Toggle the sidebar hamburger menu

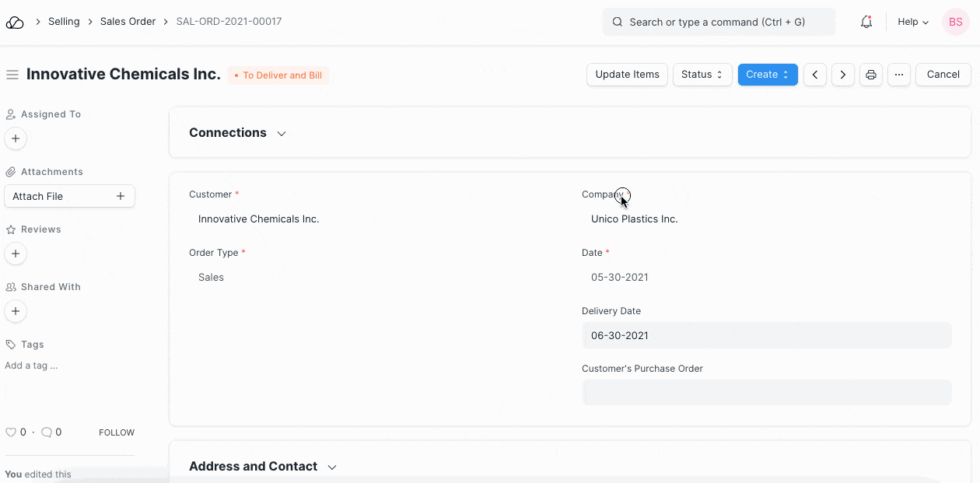tap(12, 75)
